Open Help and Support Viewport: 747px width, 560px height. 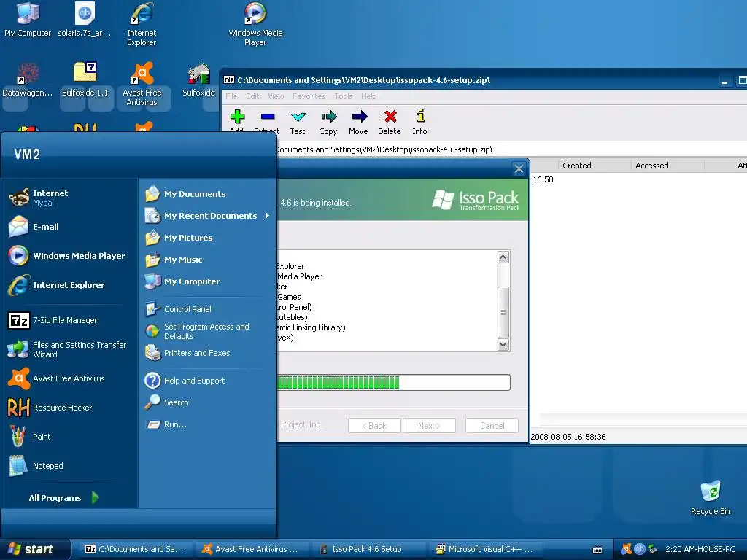(206, 381)
